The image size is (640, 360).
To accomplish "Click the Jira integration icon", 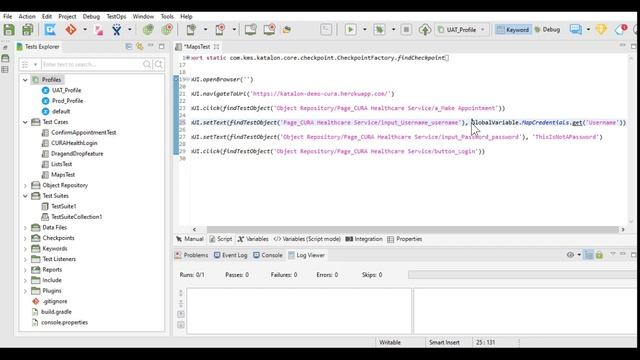I will click(117, 29).
